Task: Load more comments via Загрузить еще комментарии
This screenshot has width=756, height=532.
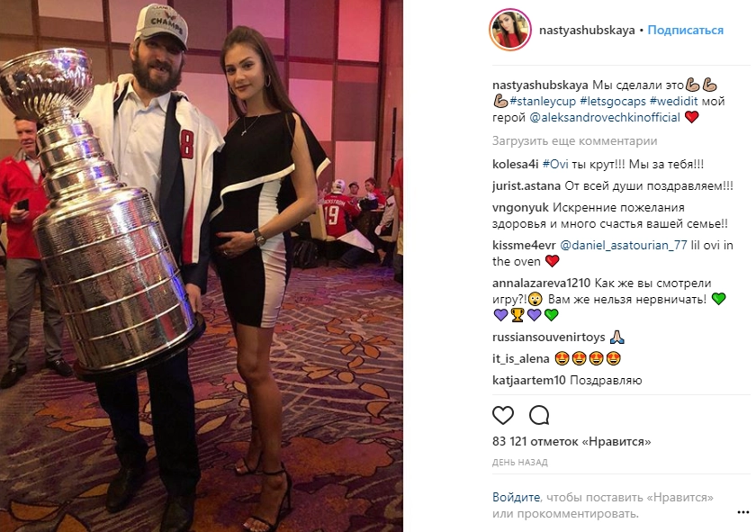Action: click(x=575, y=140)
